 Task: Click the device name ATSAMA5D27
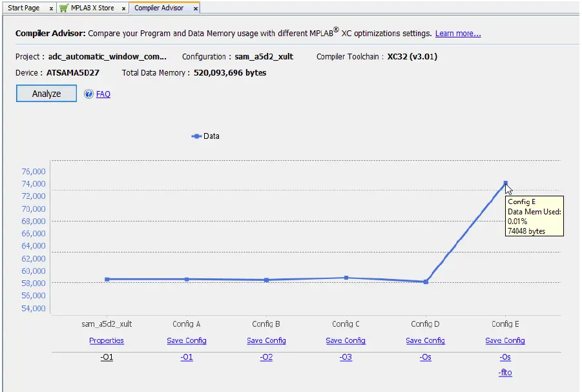73,73
